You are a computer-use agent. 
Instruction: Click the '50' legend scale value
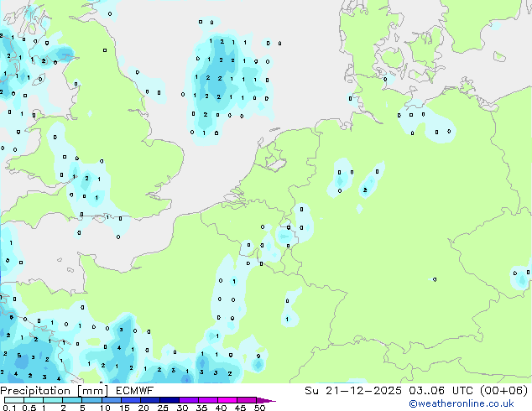pos(259,408)
